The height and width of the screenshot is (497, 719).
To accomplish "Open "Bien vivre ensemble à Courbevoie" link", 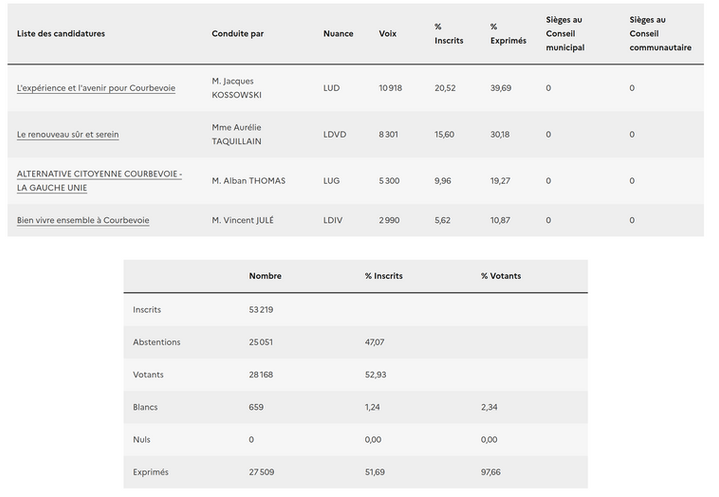I will pyautogui.click(x=83, y=219).
